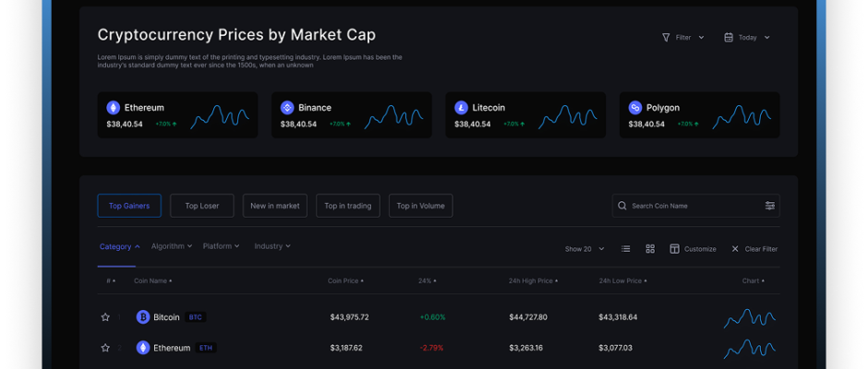Viewport: 868px width, 369px height.
Task: Expand the Show 20 rows dropdown
Action: tap(585, 249)
